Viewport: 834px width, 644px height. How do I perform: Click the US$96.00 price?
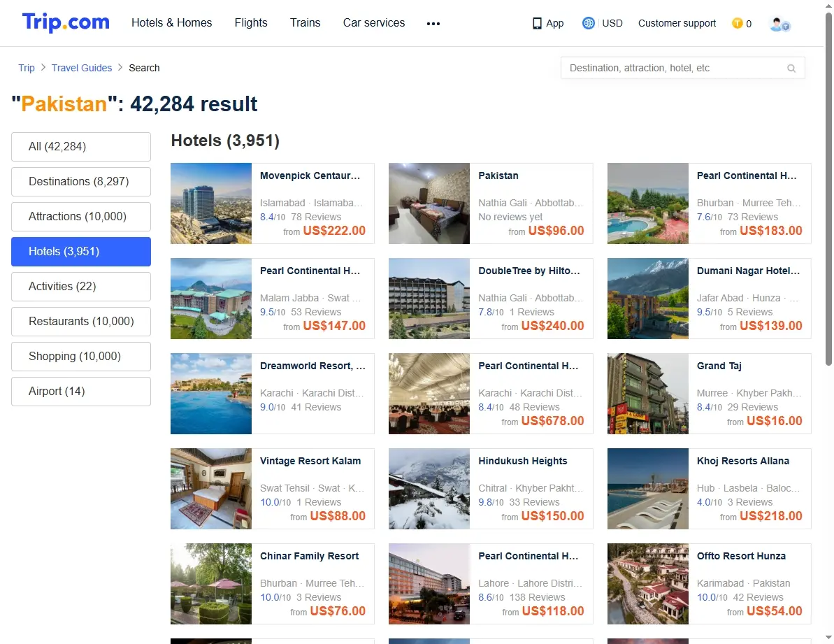pyautogui.click(x=556, y=231)
